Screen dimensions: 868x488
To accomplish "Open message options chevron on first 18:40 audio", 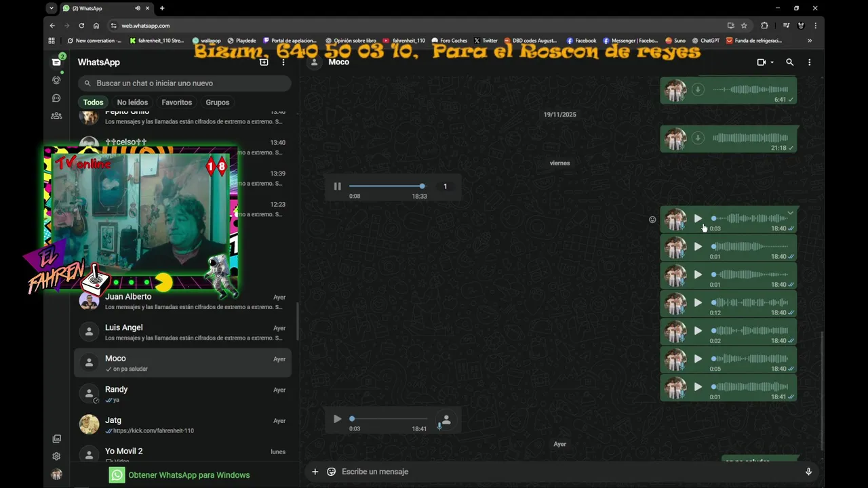I will pyautogui.click(x=790, y=213).
